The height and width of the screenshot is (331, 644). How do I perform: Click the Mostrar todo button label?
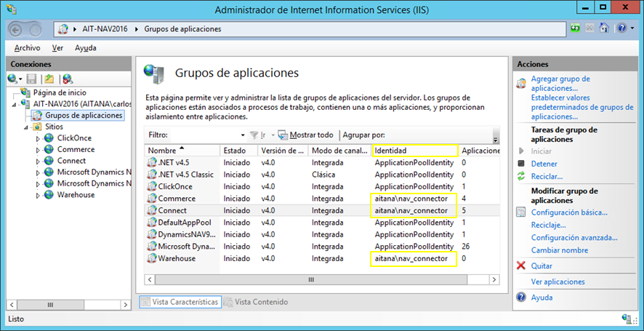pyautogui.click(x=312, y=135)
